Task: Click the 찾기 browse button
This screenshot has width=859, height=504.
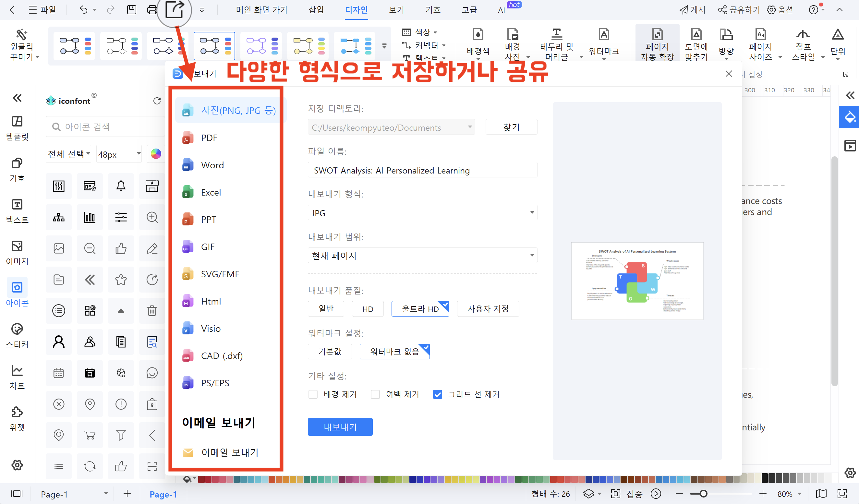Action: click(x=511, y=127)
